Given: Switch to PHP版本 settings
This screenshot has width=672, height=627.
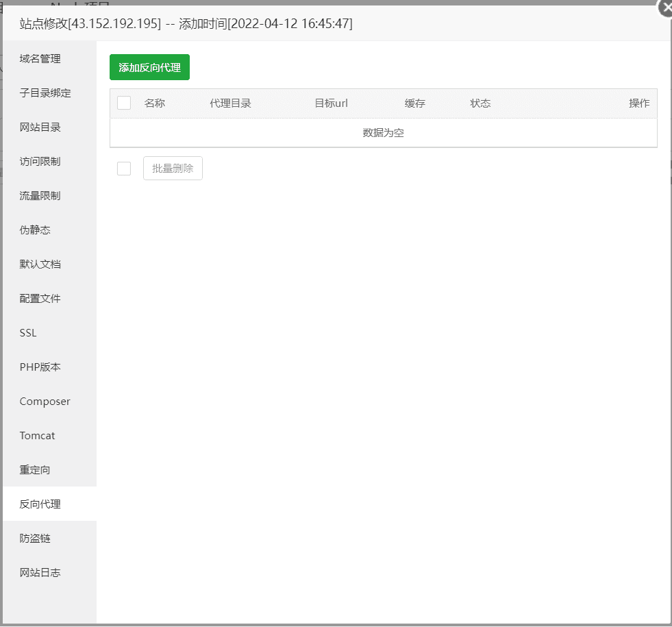Looking at the screenshot, I should [40, 367].
